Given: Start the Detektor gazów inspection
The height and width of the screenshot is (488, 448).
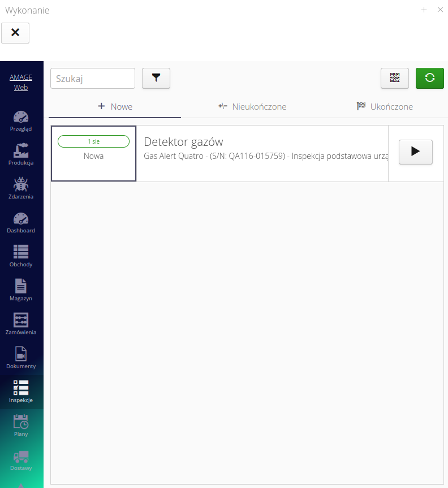Looking at the screenshot, I should pyautogui.click(x=416, y=152).
